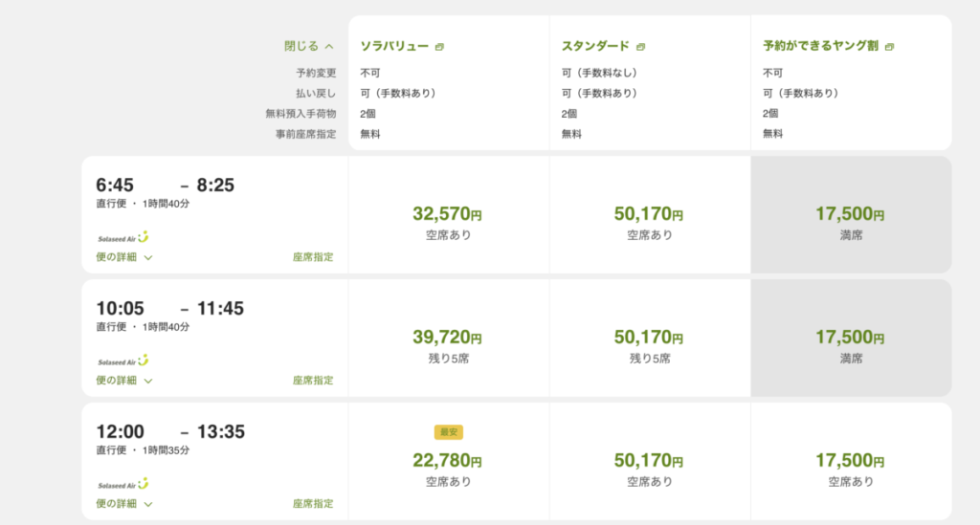Screen dimensions: 980x525
Task: Collapse the fare rules with 閉じる
Action: [309, 46]
